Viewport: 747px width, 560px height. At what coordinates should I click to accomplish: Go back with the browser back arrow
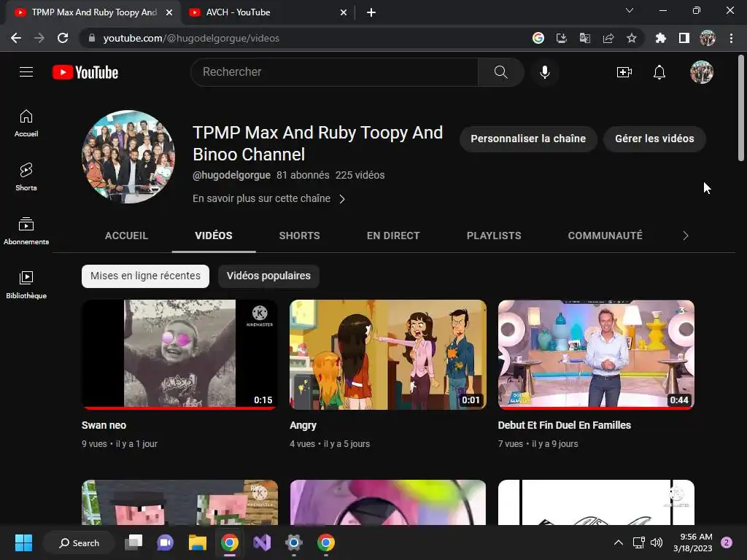[16, 38]
